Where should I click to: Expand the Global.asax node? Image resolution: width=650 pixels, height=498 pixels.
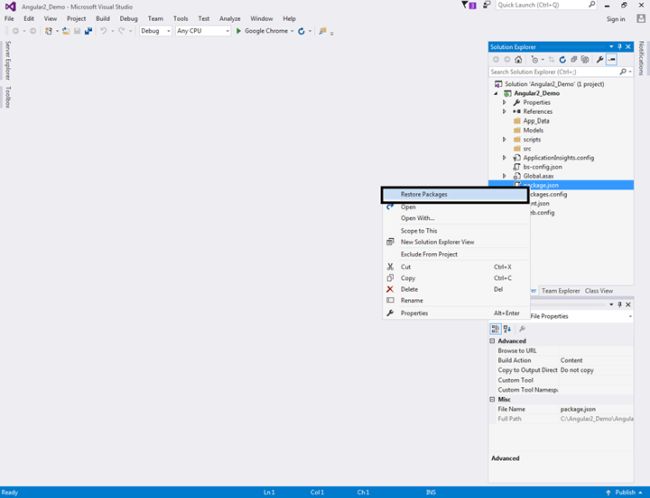tap(504, 176)
